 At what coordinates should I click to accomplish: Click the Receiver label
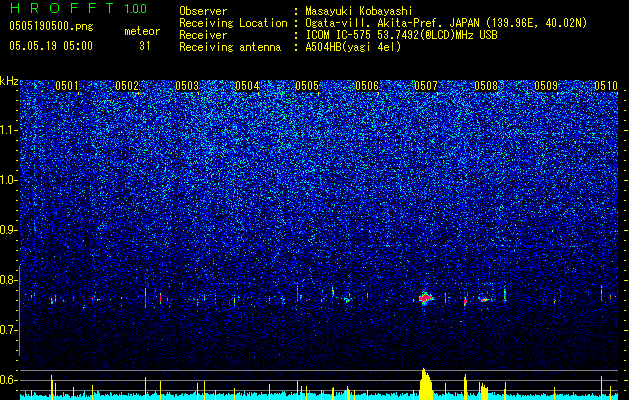[203, 35]
